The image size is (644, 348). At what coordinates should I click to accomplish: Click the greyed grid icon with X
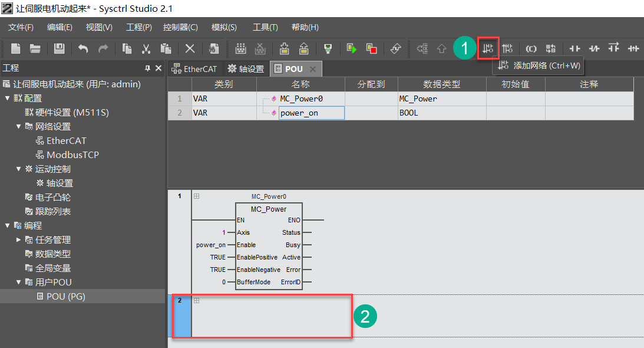coord(260,48)
